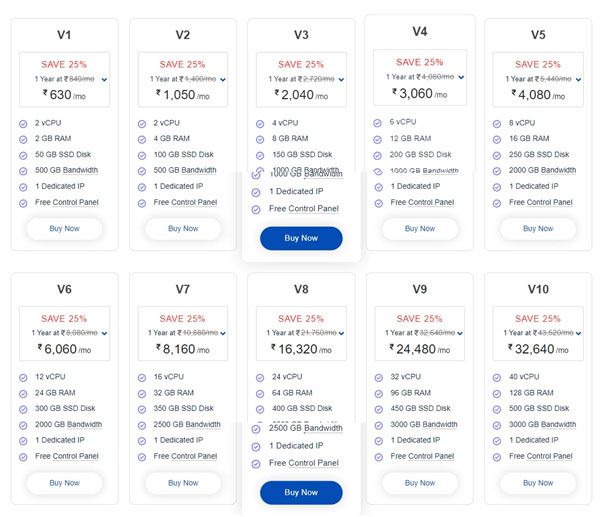
Task: Click the check icon next to V4's 1 Dedicated IP
Action: click(x=378, y=186)
